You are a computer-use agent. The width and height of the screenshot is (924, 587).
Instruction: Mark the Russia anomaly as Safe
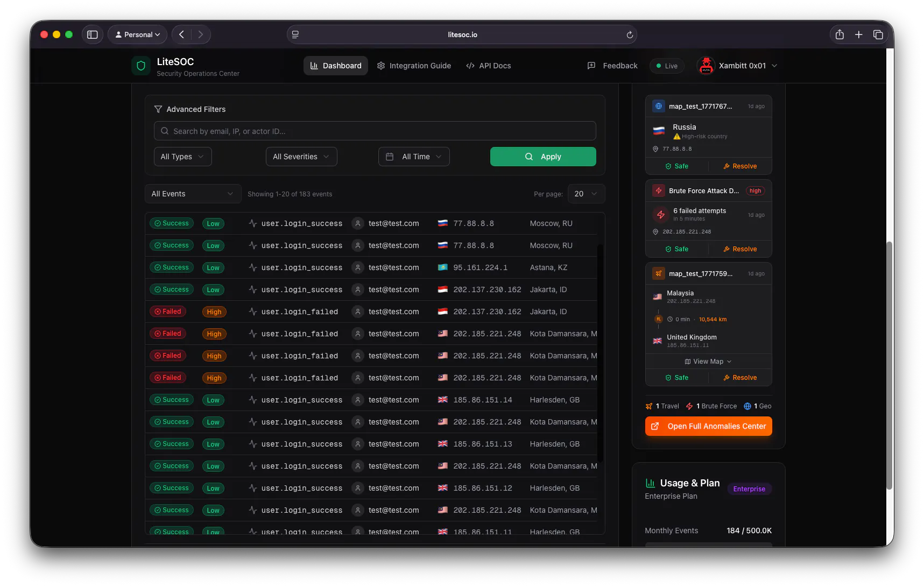tap(677, 166)
